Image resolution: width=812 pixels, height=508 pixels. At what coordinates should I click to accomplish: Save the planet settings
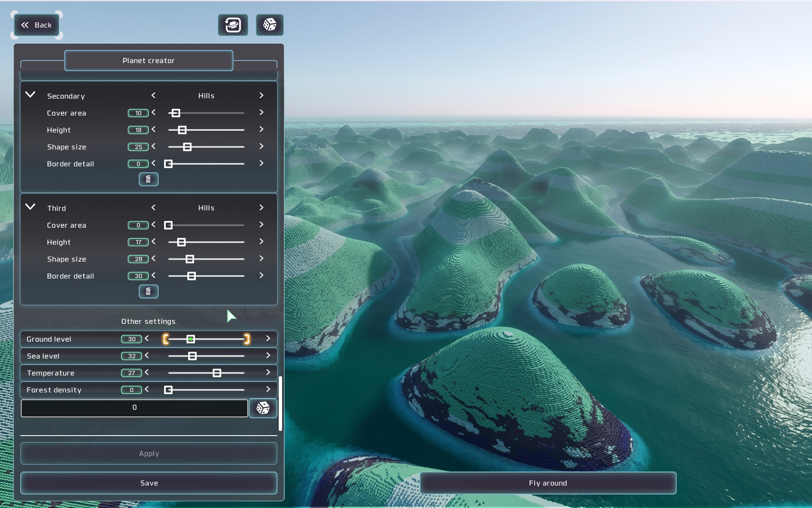point(149,483)
